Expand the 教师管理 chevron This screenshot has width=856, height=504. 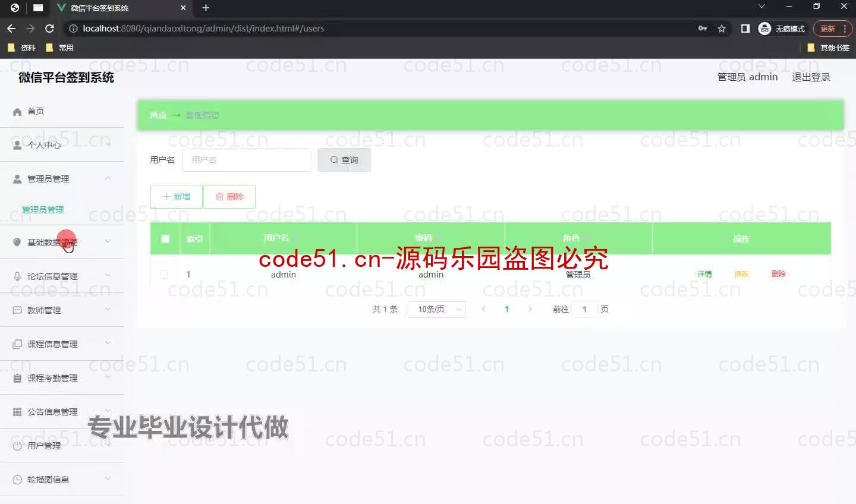click(x=108, y=309)
